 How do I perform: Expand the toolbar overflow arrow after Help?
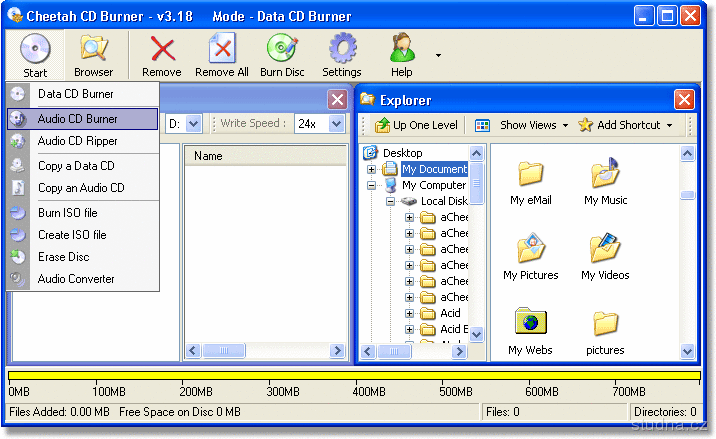click(x=438, y=55)
